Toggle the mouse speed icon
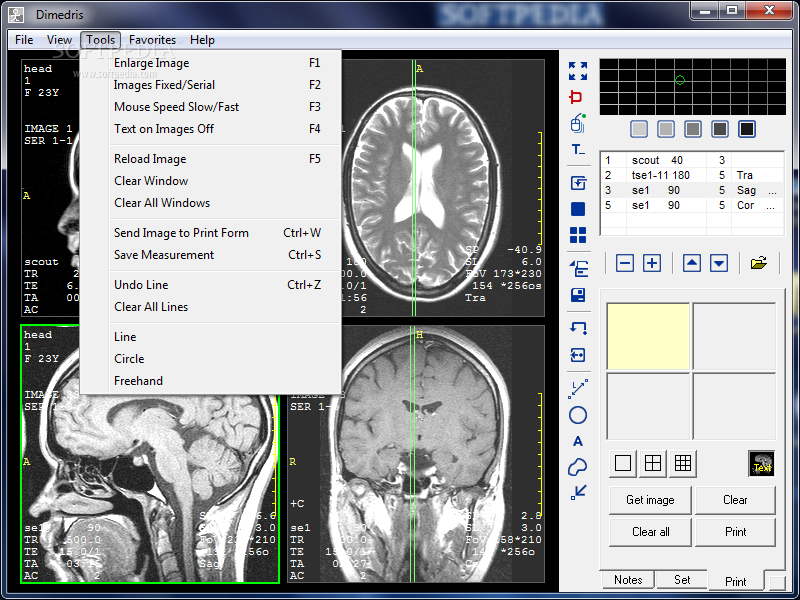This screenshot has height=600, width=800. (578, 123)
